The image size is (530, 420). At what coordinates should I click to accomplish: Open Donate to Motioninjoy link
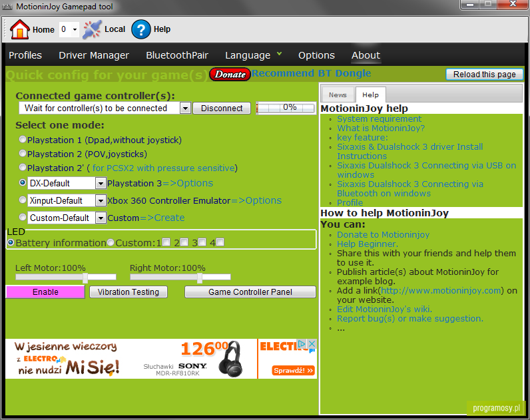pyautogui.click(x=383, y=234)
